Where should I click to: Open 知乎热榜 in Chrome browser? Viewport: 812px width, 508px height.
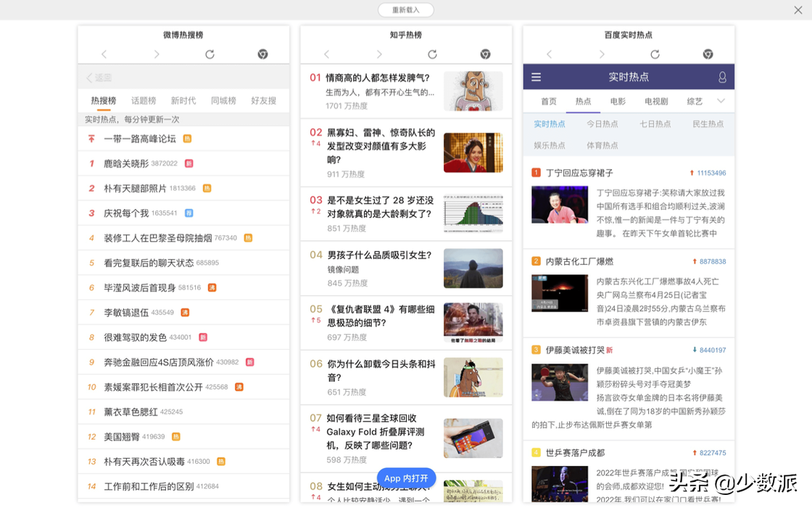(x=485, y=54)
